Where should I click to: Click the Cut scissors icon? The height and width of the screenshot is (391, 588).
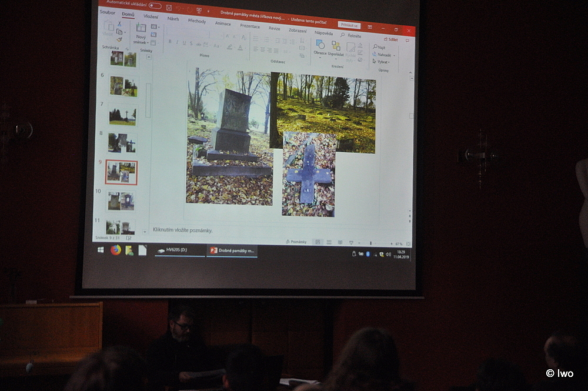pyautogui.click(x=119, y=24)
